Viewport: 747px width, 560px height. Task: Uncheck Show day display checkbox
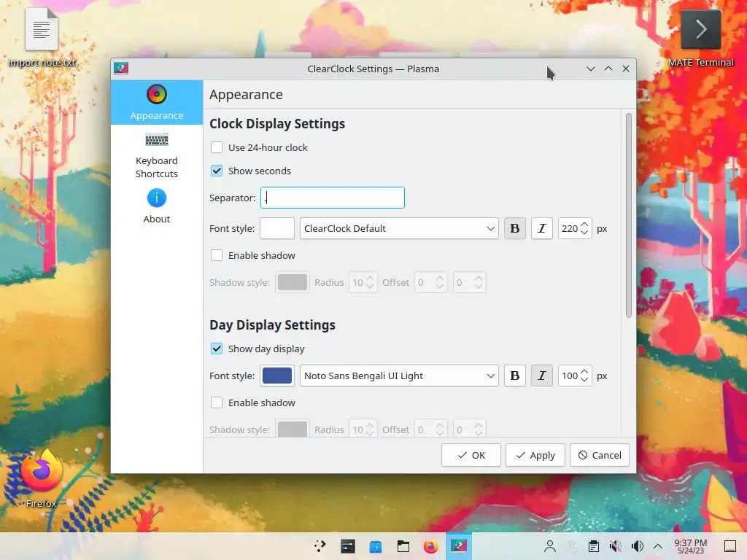pyautogui.click(x=217, y=349)
